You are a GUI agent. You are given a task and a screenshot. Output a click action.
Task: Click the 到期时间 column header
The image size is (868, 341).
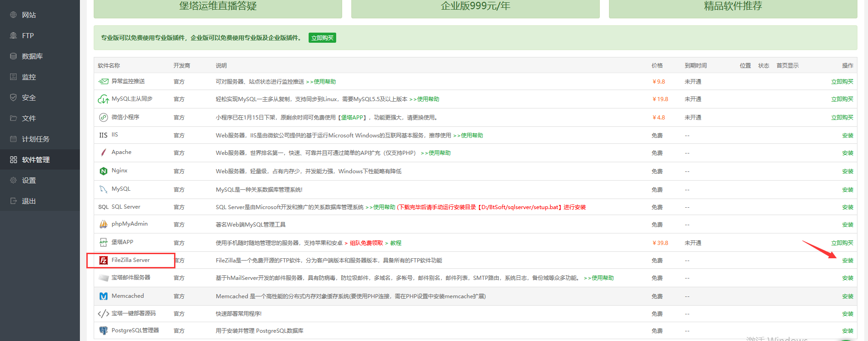point(696,65)
